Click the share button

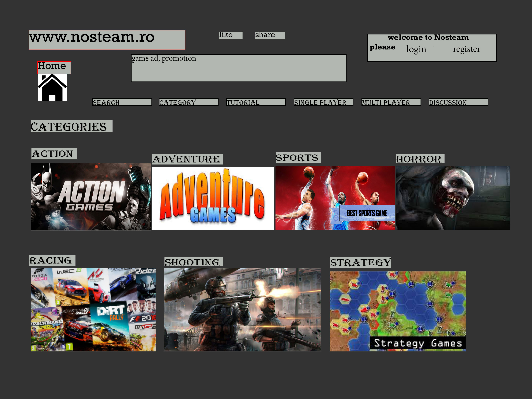pyautogui.click(x=270, y=35)
